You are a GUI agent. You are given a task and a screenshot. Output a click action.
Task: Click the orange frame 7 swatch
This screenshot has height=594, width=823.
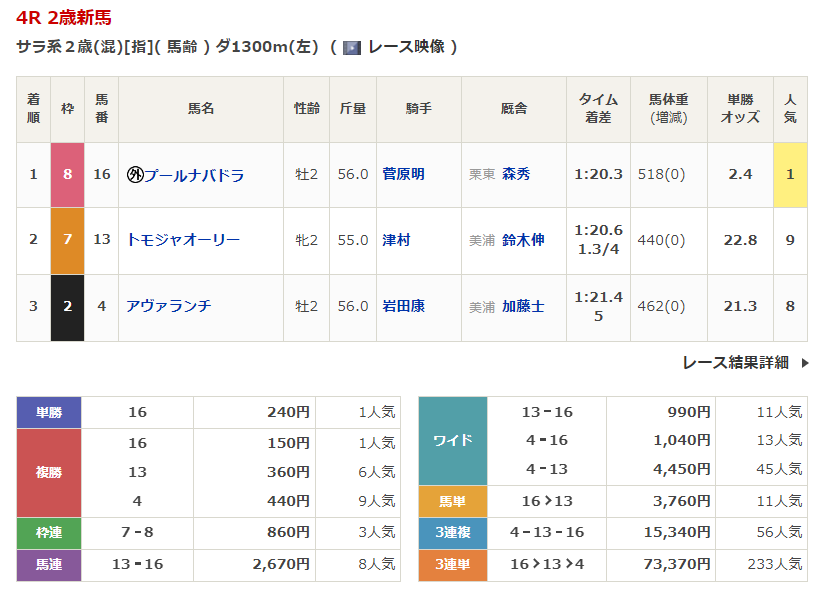coord(67,240)
